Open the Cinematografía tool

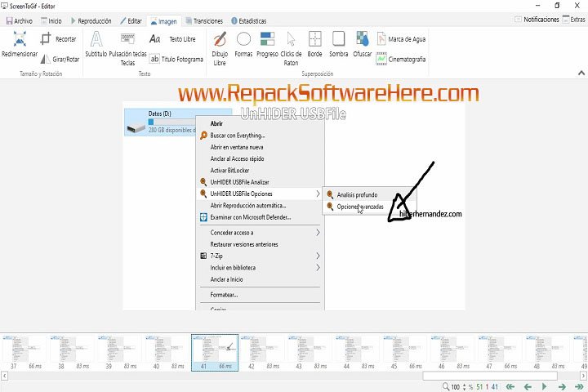pyautogui.click(x=401, y=59)
